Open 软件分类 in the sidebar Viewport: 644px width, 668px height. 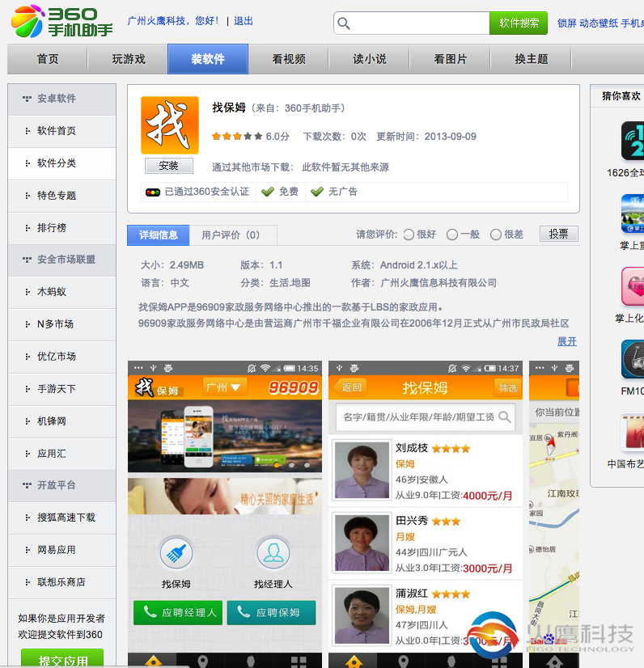[x=61, y=163]
